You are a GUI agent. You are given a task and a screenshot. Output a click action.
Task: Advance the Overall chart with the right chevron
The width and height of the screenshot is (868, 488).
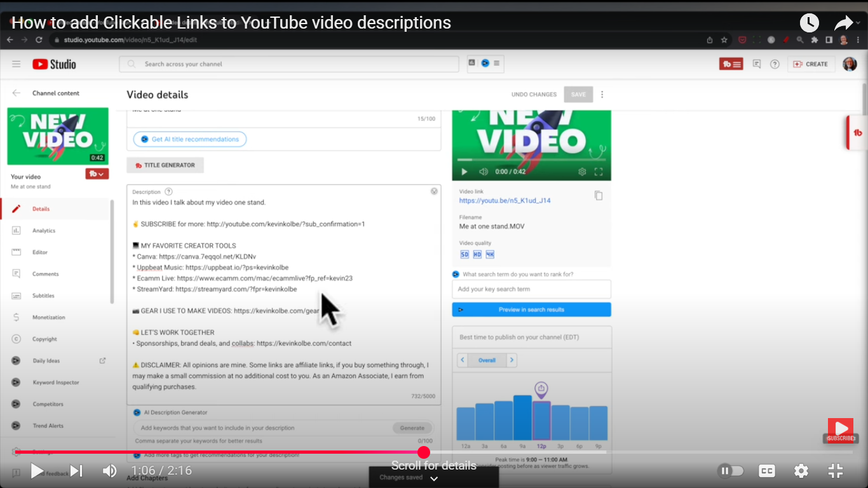tap(512, 360)
